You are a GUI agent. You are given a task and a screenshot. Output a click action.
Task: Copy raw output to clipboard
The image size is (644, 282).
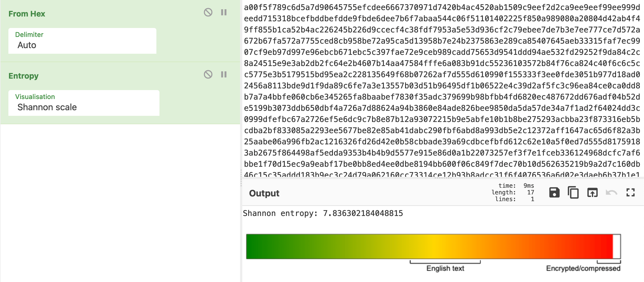click(x=573, y=192)
